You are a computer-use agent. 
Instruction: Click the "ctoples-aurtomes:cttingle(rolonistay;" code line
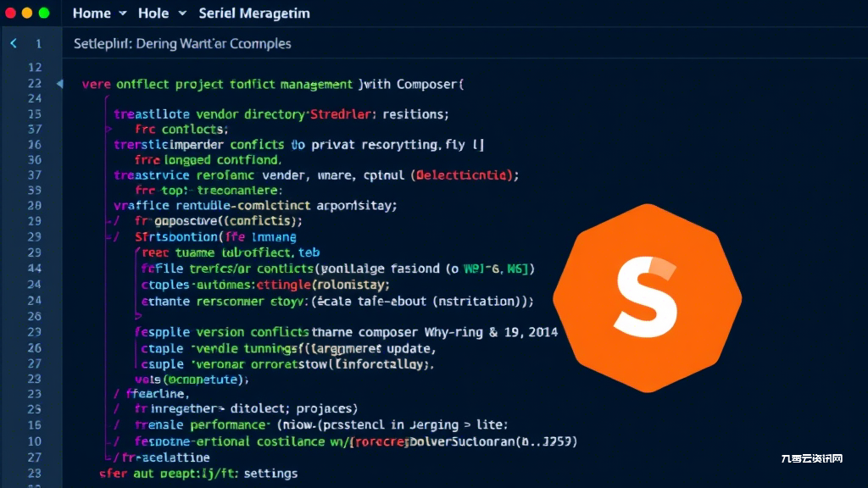pyautogui.click(x=265, y=285)
